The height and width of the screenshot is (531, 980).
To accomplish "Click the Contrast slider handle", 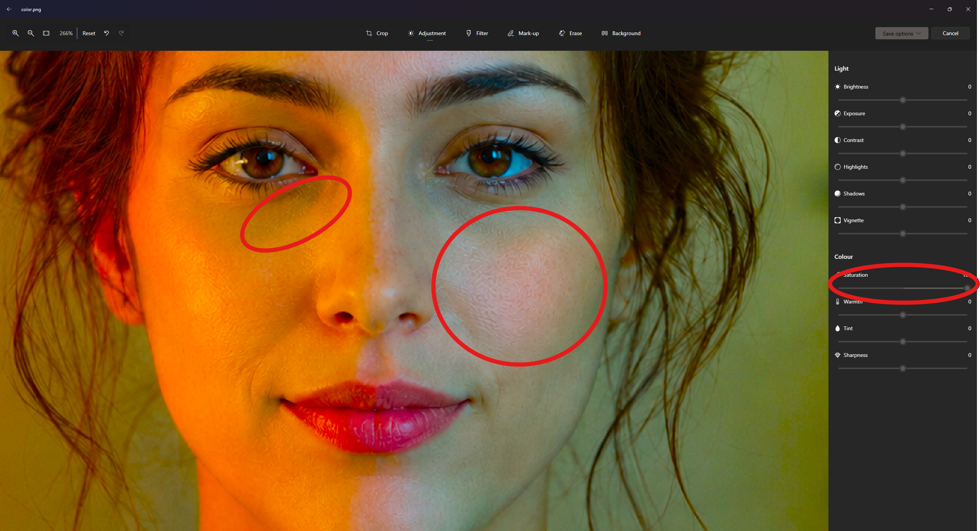I will click(x=903, y=153).
